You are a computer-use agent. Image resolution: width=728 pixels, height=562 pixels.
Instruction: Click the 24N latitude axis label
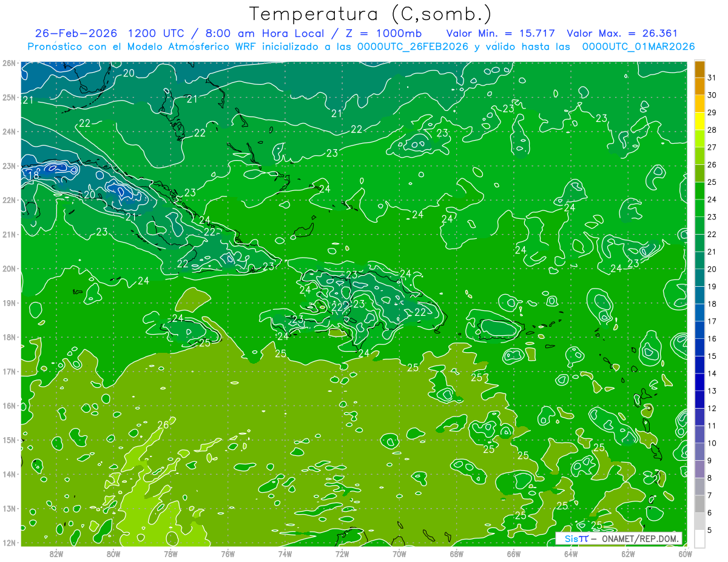[8, 131]
